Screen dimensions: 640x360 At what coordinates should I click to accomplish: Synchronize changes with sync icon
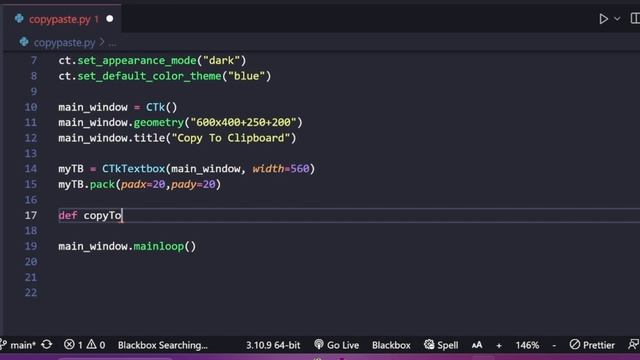[x=47, y=345]
